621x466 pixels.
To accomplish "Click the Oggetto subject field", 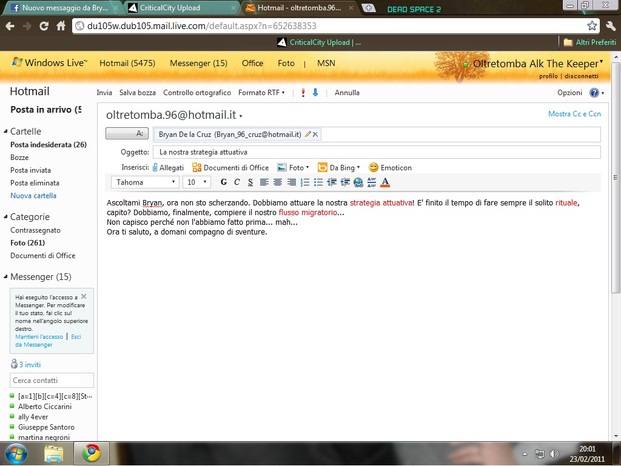I will 377,152.
